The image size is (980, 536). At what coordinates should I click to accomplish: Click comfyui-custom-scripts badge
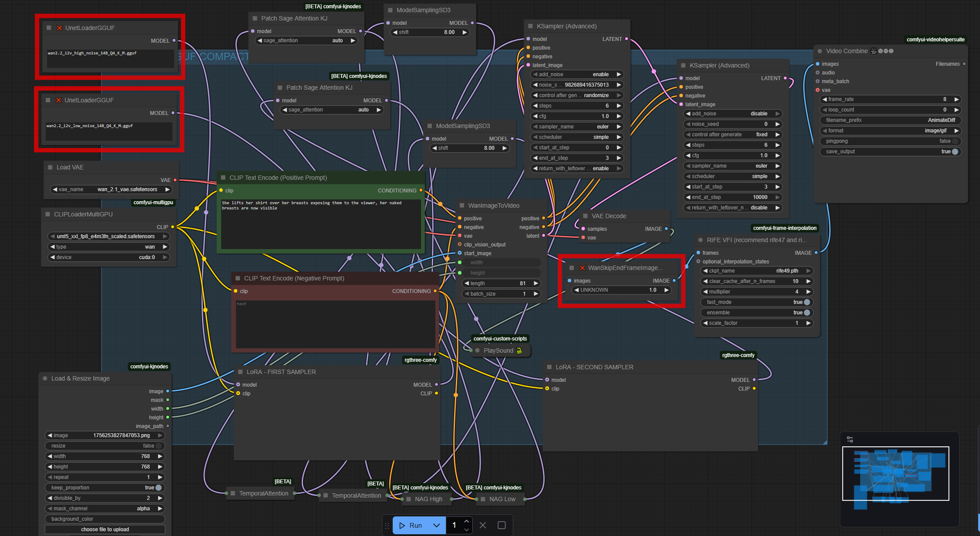(x=500, y=339)
